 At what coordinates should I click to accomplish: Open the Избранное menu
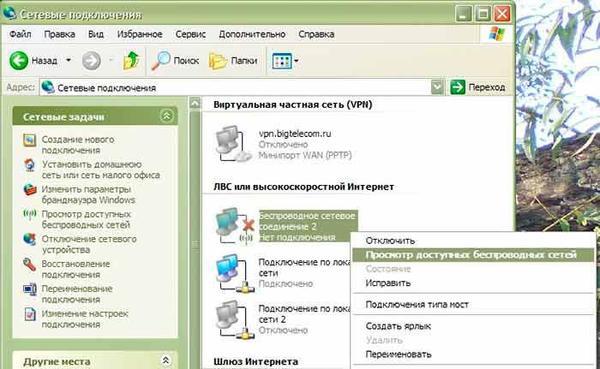point(140,34)
